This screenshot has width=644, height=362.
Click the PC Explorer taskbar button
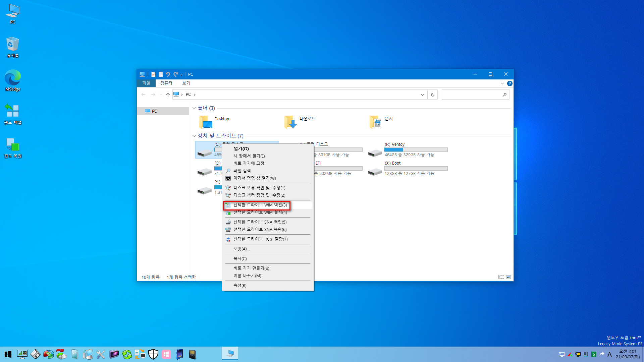(230, 354)
